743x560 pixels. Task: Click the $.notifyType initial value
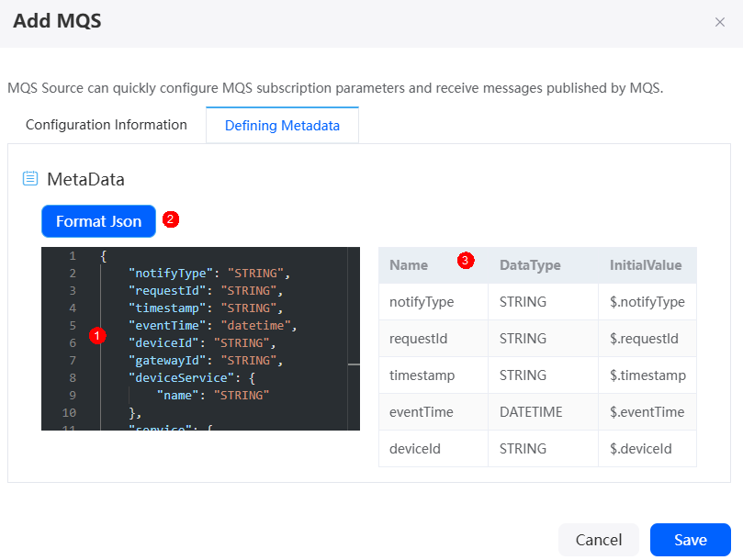(647, 302)
